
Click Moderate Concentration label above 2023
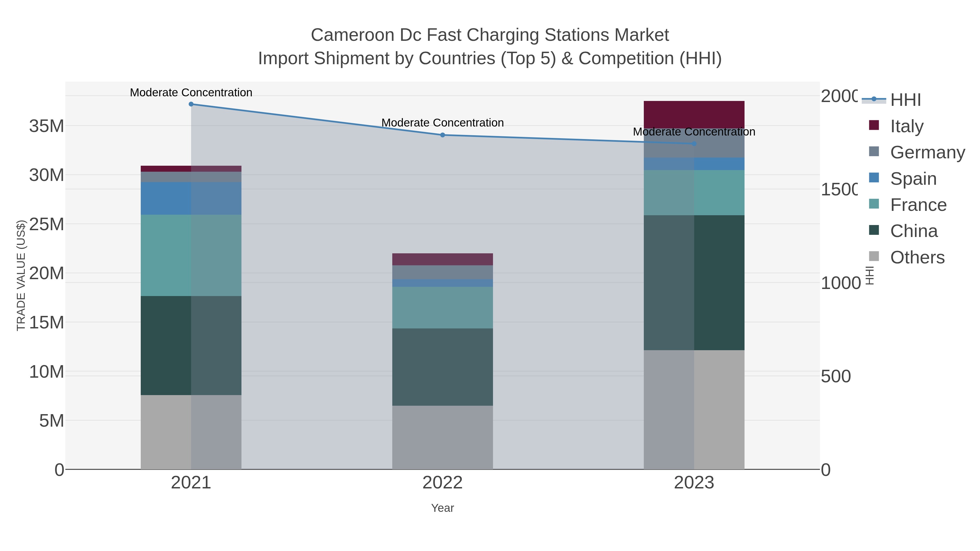[694, 132]
